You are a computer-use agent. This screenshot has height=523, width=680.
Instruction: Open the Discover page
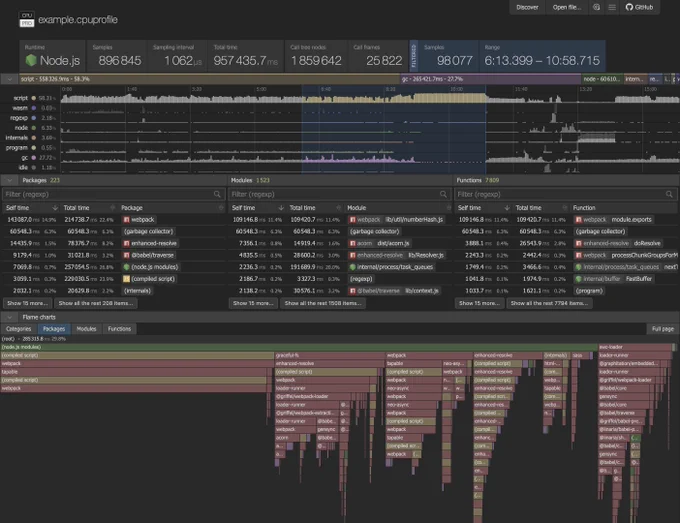click(527, 7)
